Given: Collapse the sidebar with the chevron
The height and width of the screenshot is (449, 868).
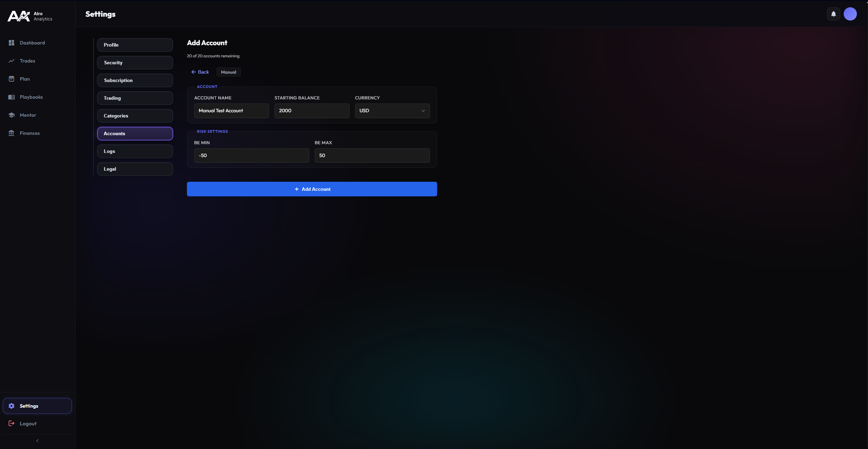Looking at the screenshot, I should point(37,441).
